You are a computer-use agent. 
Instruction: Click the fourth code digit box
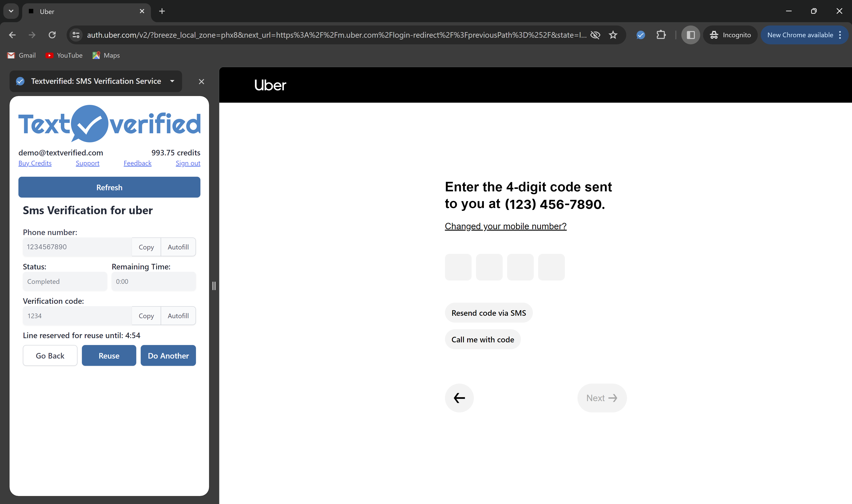(551, 267)
